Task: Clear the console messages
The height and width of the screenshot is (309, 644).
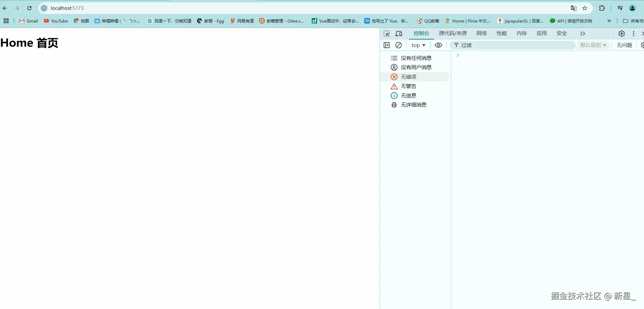Action: point(399,45)
